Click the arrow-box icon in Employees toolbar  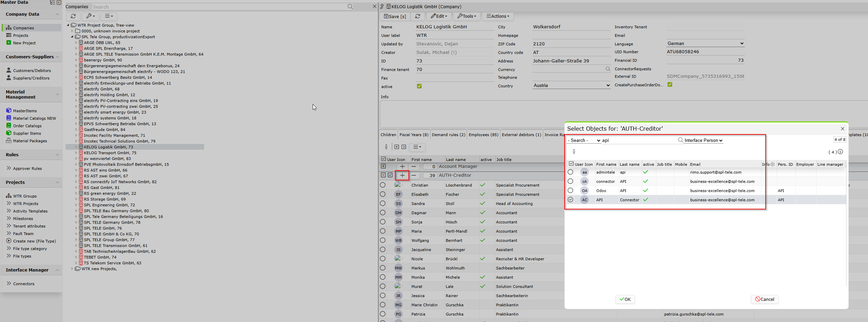tap(404, 147)
